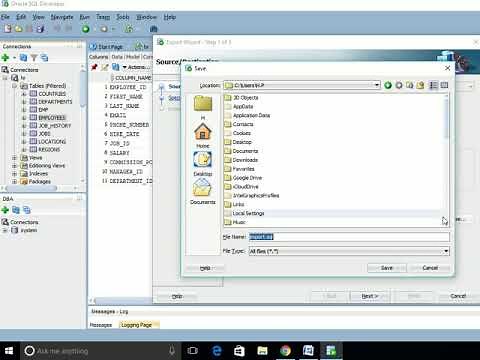Expand the Packages tree node

click(x=14, y=182)
